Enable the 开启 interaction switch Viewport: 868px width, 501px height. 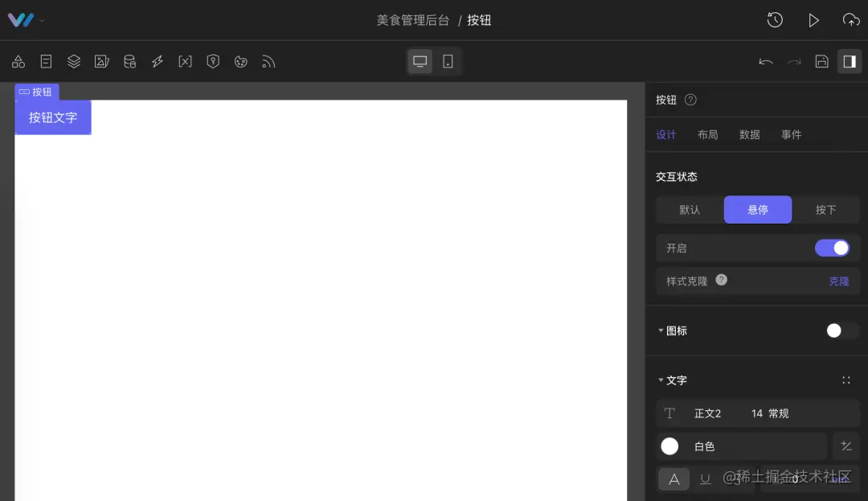click(833, 248)
